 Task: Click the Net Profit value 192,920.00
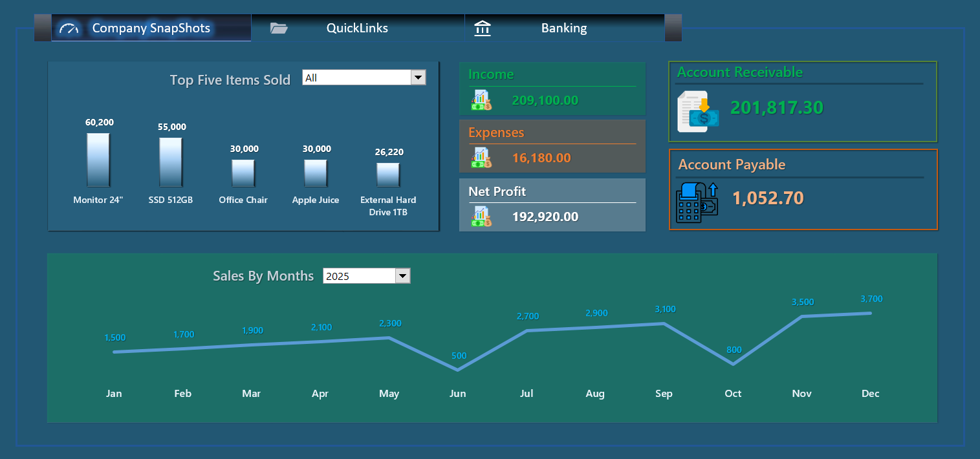[x=545, y=217]
